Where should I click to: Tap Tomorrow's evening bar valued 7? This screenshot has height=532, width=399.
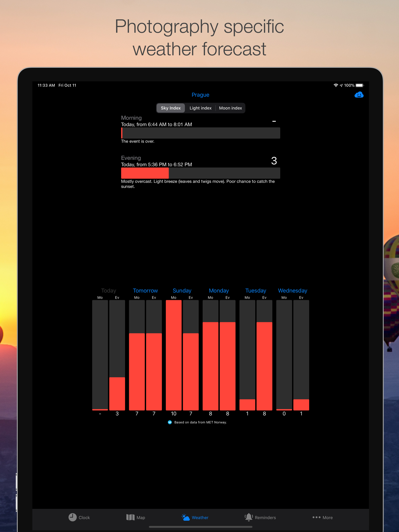pyautogui.click(x=154, y=355)
